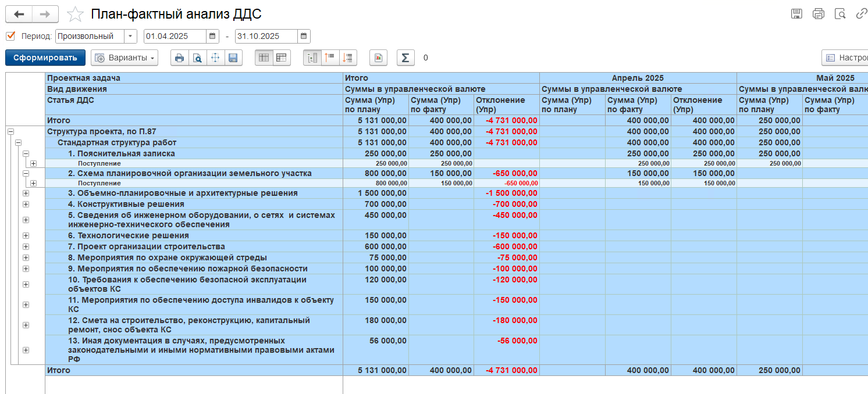This screenshot has height=394, width=868.
Task: Open print preview with magnifier icon
Action: point(197,58)
